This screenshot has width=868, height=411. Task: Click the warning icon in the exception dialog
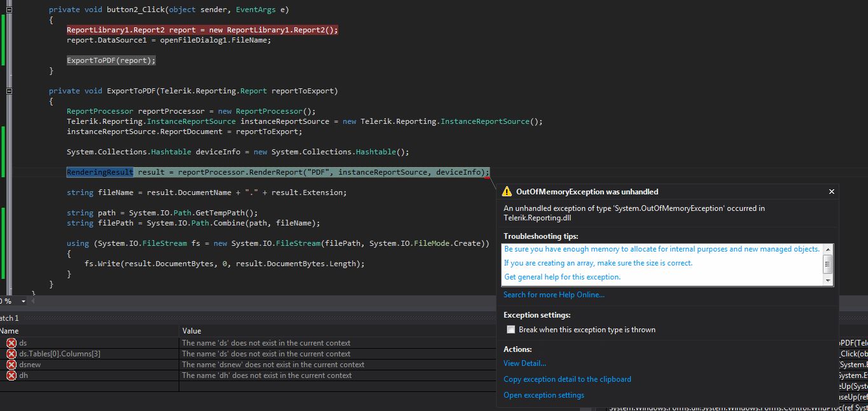click(x=507, y=191)
